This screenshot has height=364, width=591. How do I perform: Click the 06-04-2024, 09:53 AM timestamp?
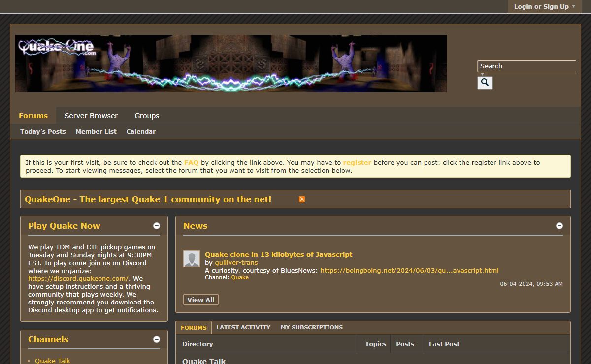[531, 284]
